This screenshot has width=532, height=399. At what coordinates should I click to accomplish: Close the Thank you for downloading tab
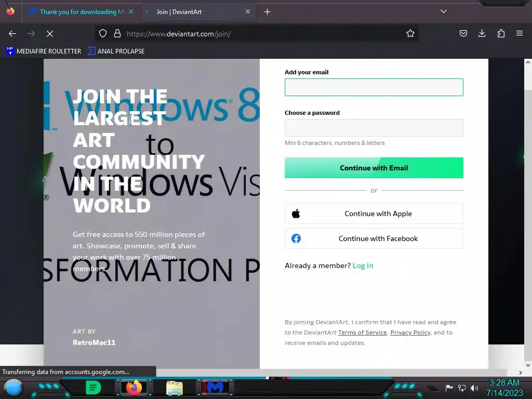coord(131,11)
